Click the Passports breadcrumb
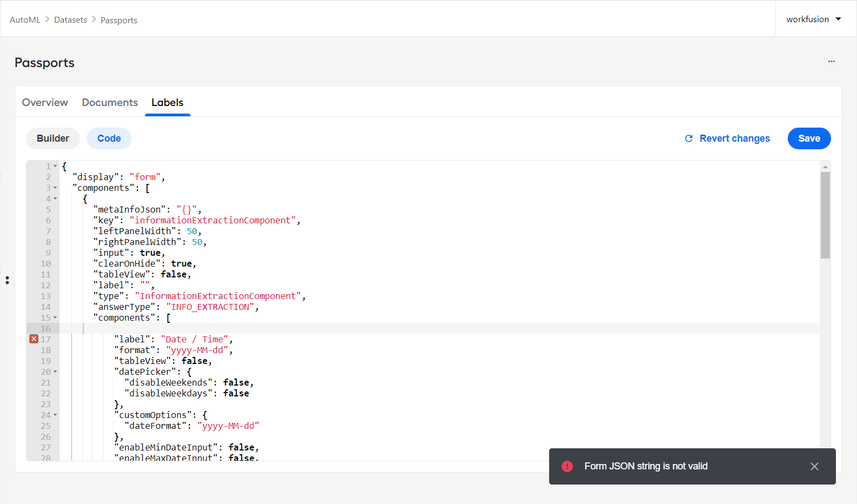 (119, 20)
